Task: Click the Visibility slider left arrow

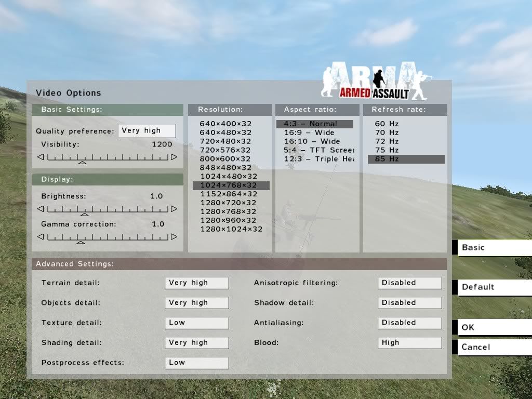Action: tap(40, 157)
